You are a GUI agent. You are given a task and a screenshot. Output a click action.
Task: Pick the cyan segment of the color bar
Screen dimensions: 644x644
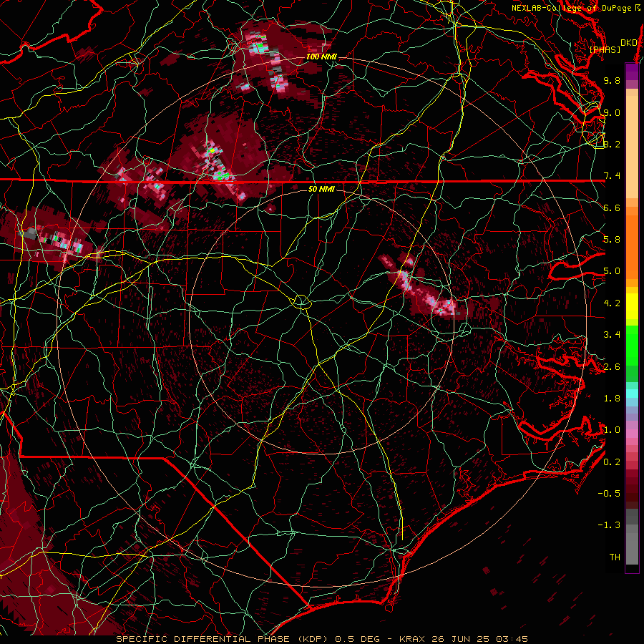(632, 394)
